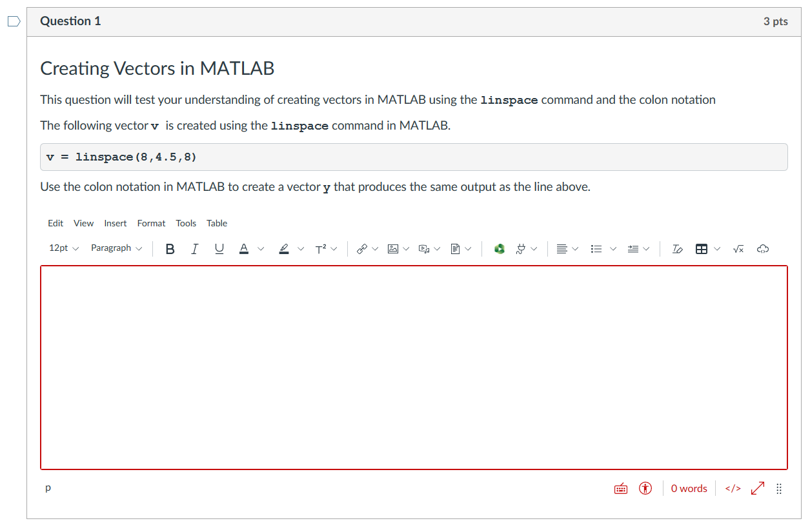Toggle bold formatting
The height and width of the screenshot is (532, 810).
170,248
